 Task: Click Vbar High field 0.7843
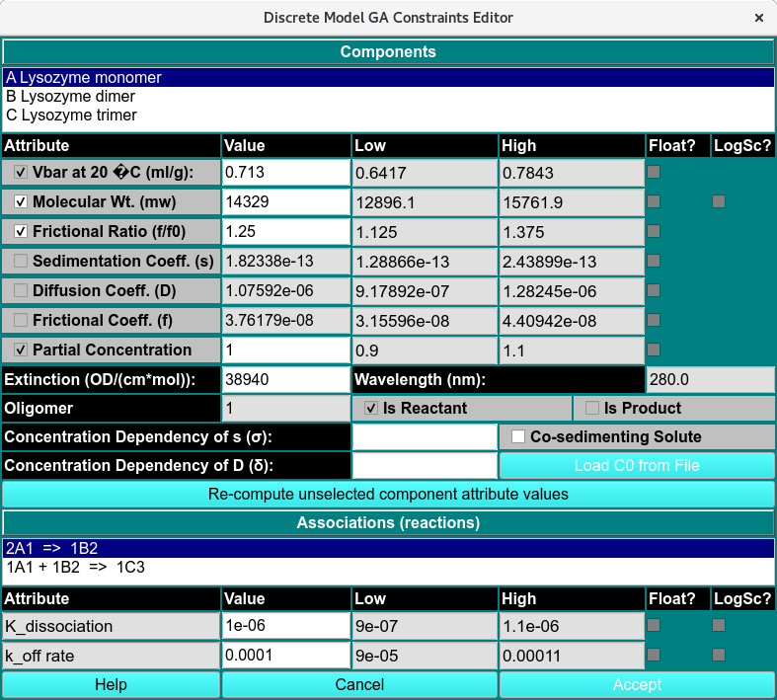coord(572,173)
